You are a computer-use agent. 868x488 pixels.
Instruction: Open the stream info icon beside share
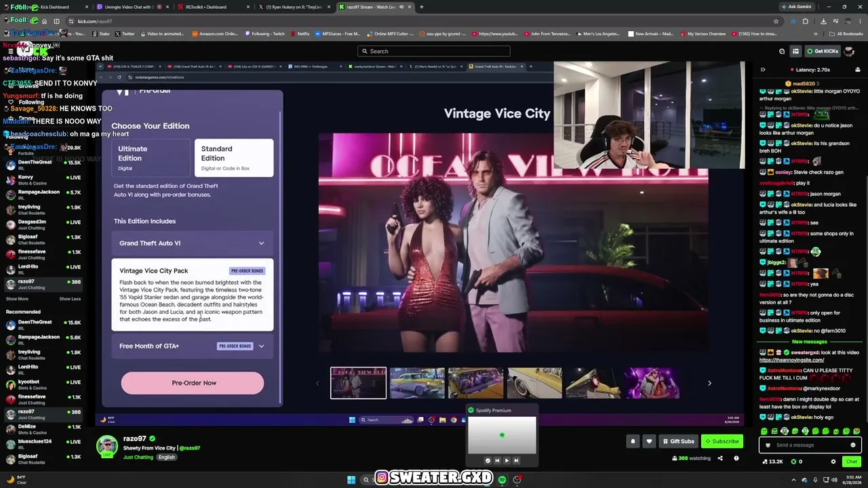pos(736,458)
